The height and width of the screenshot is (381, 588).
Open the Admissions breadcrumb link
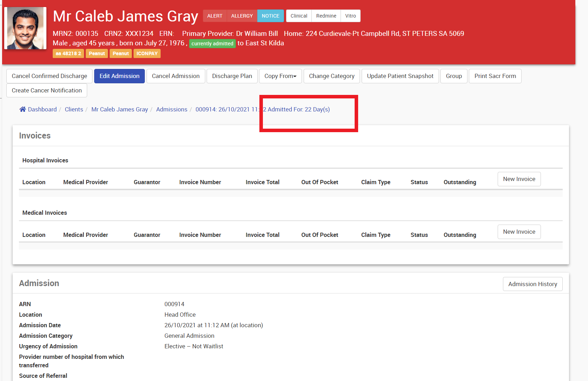(x=172, y=109)
